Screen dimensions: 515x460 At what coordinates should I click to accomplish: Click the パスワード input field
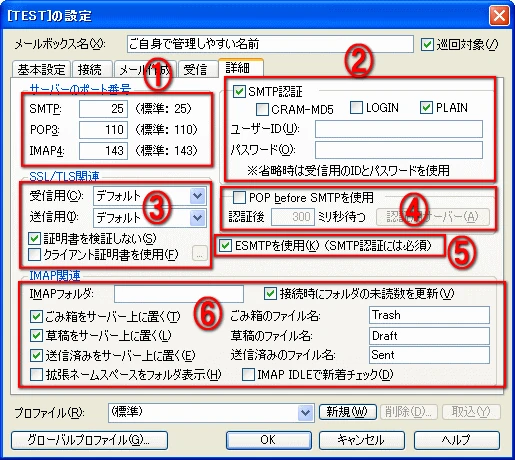tap(399, 150)
